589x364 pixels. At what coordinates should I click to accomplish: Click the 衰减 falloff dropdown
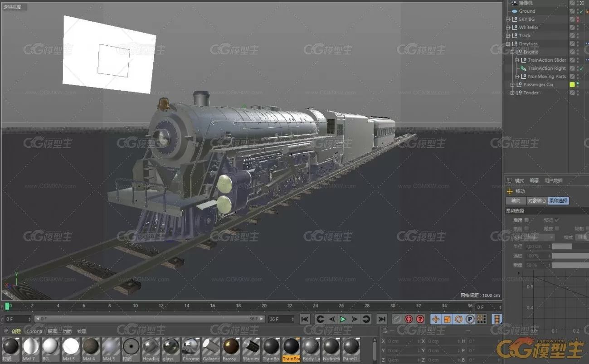[540, 237]
